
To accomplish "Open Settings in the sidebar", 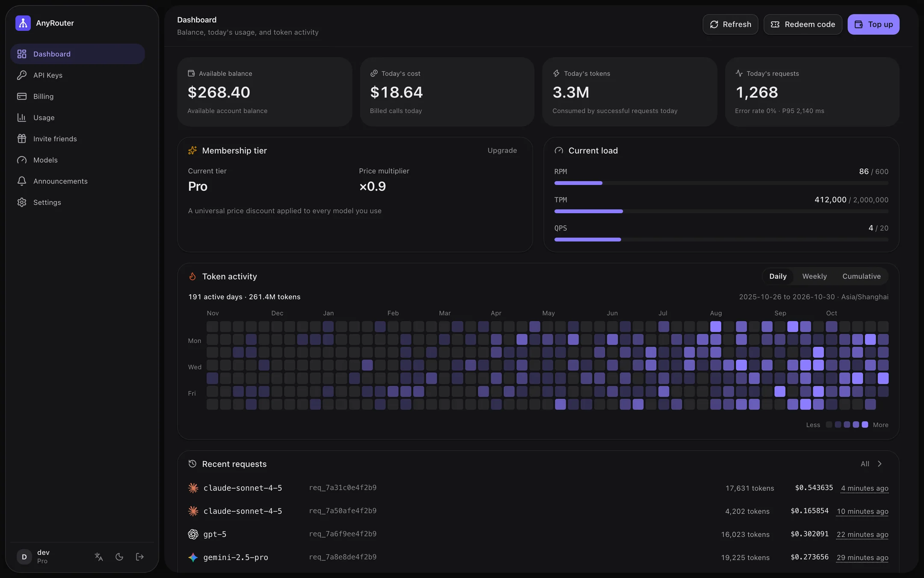I will (x=77, y=203).
